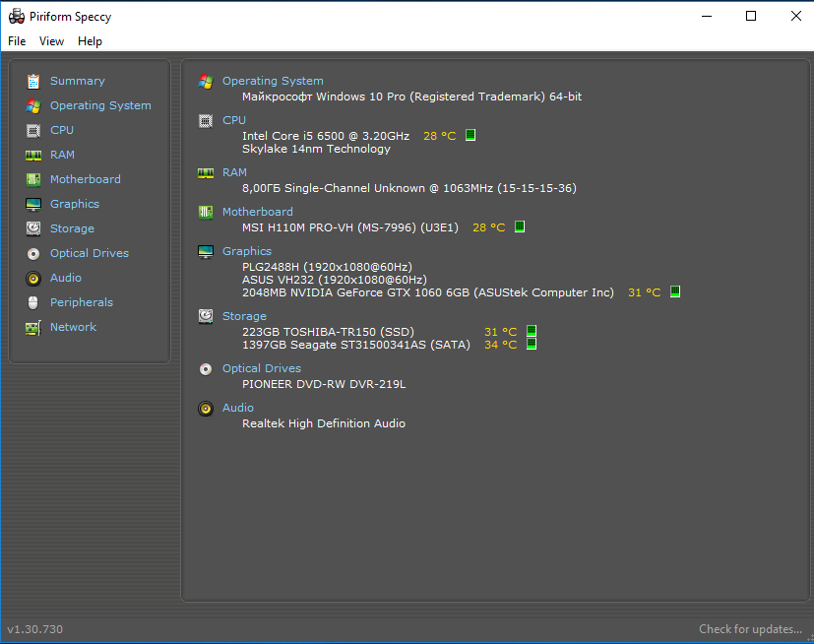Click the Summary clipboard icon in sidebar

click(x=33, y=81)
